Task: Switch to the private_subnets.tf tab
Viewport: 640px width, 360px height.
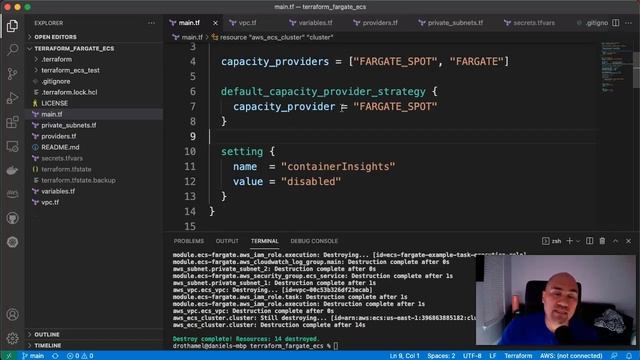Action: [x=454, y=23]
